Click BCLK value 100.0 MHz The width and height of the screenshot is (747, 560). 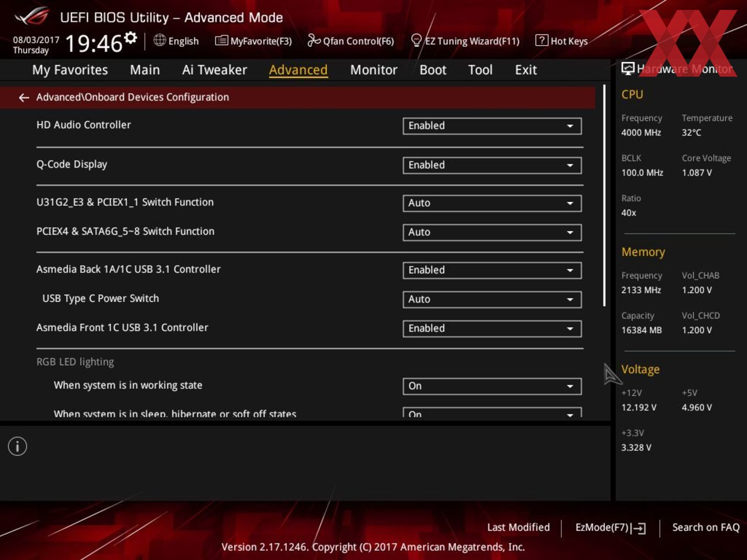point(642,172)
